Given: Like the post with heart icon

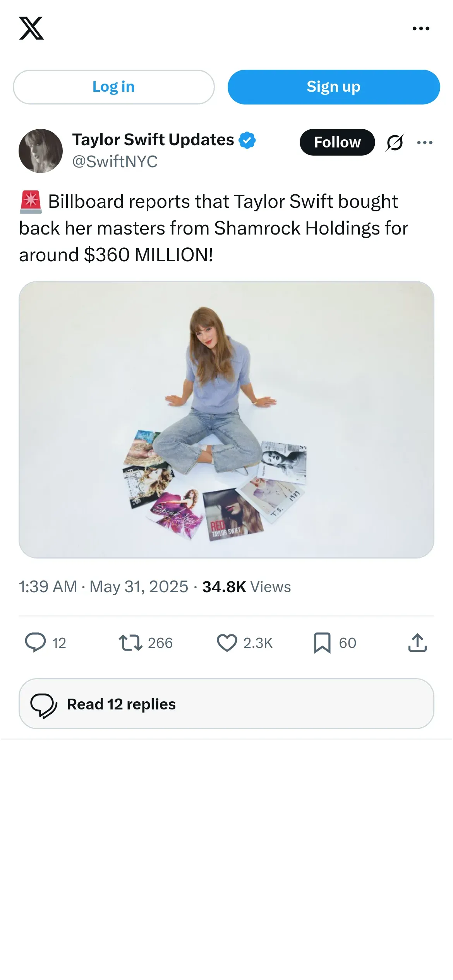Looking at the screenshot, I should [x=227, y=642].
